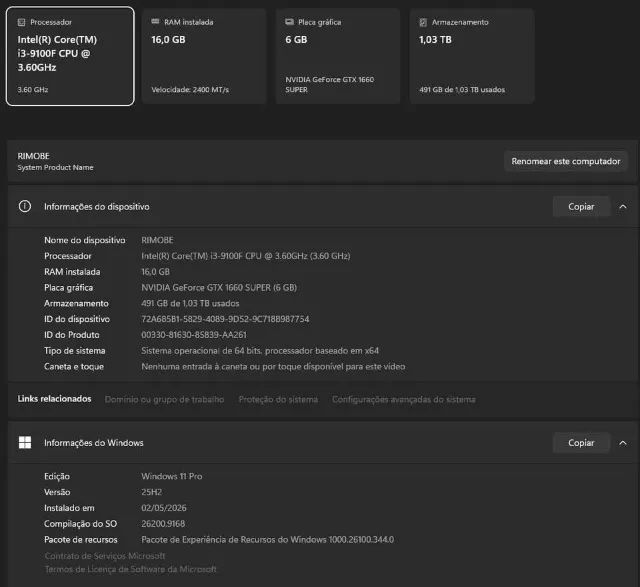Select the Processador card
Screen dimensions: 640x587
point(70,56)
